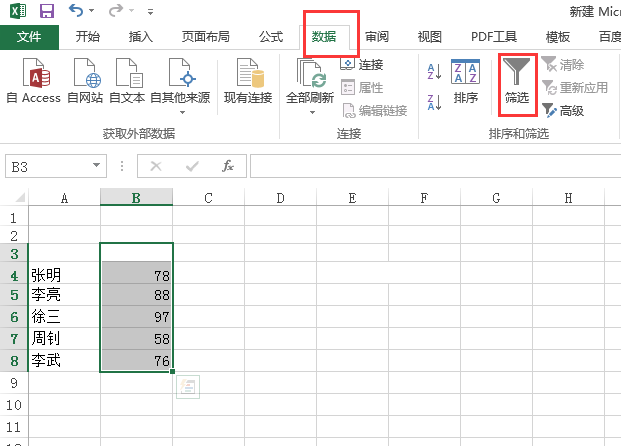Select row 4 header

pyautogui.click(x=14, y=275)
